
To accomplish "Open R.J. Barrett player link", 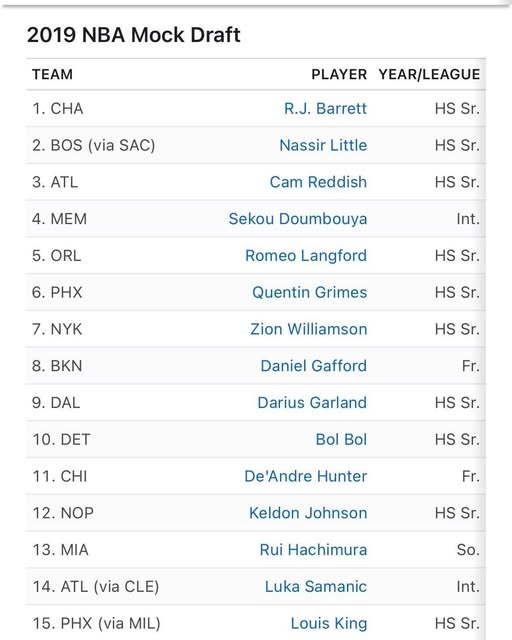I will tap(325, 109).
